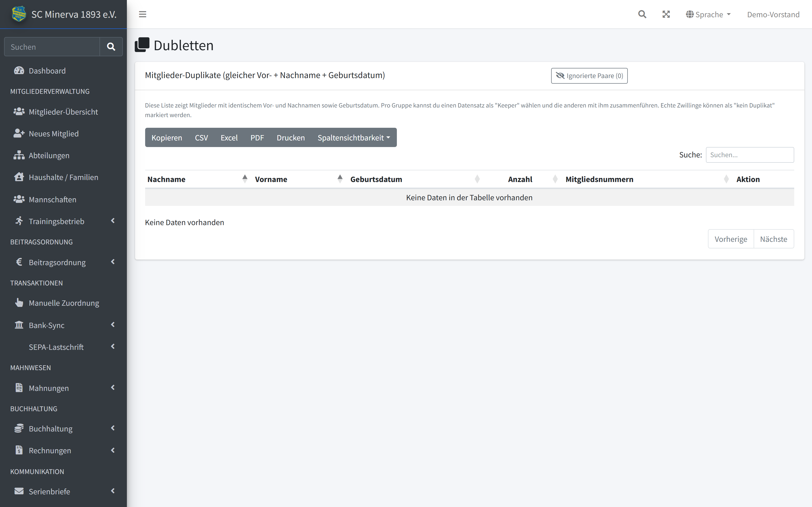Image resolution: width=812 pixels, height=507 pixels.
Task: Click the fullscreen expand arrows icon
Action: 666,14
